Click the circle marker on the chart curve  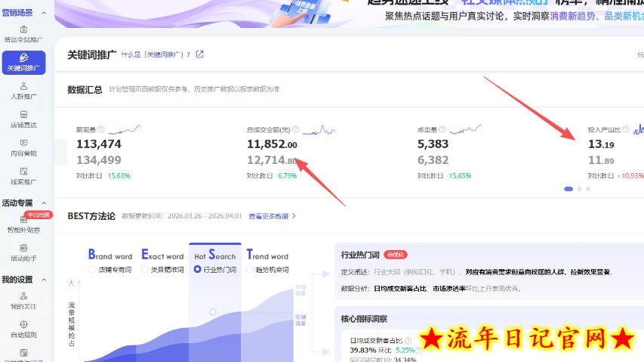click(x=213, y=312)
